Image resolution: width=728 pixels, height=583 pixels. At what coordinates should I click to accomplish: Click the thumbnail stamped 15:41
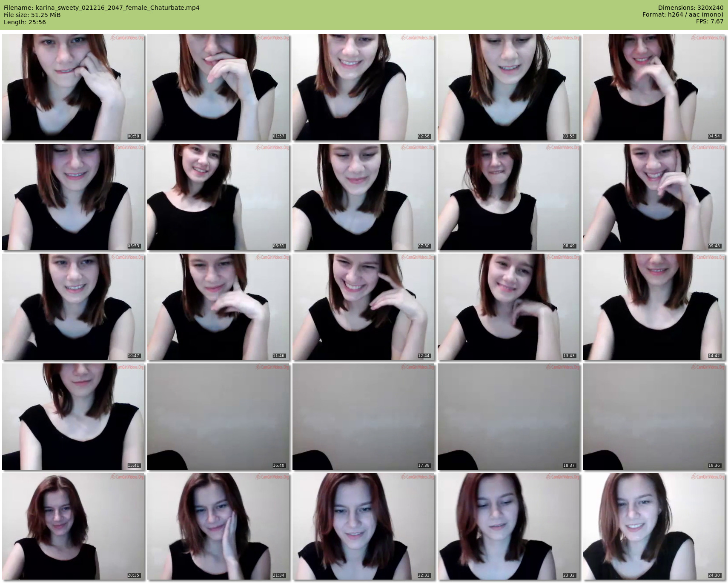pos(73,417)
